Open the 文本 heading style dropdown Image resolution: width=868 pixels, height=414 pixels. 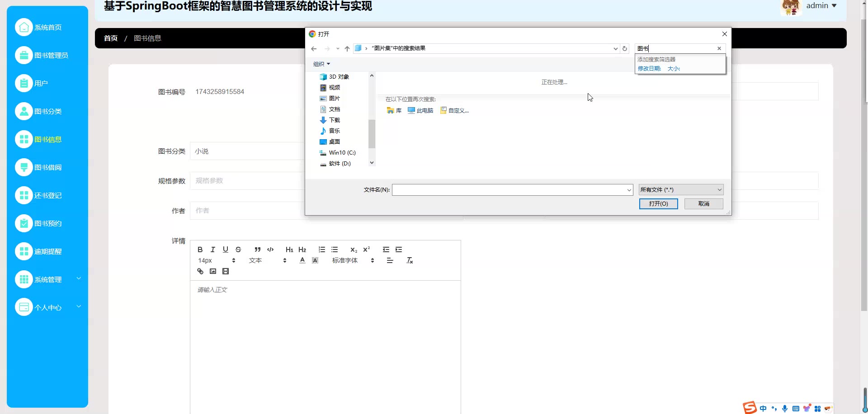(267, 260)
